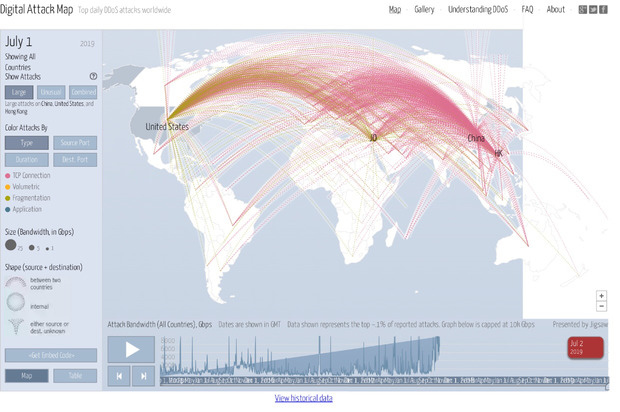Click the Showing All Countries text
Viewport: 620px width, 412px height.
tap(20, 62)
